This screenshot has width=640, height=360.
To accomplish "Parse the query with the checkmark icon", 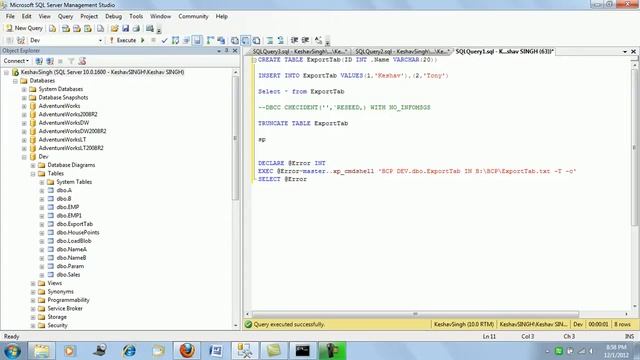I will coord(164,40).
